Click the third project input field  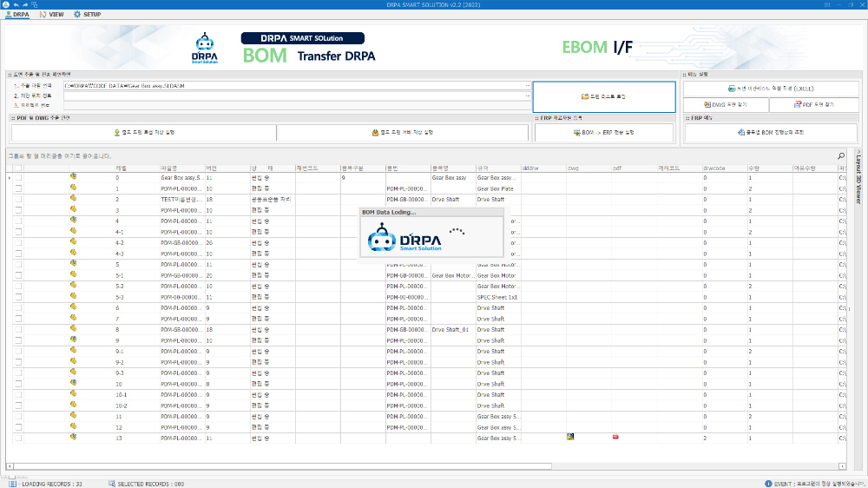pos(297,105)
